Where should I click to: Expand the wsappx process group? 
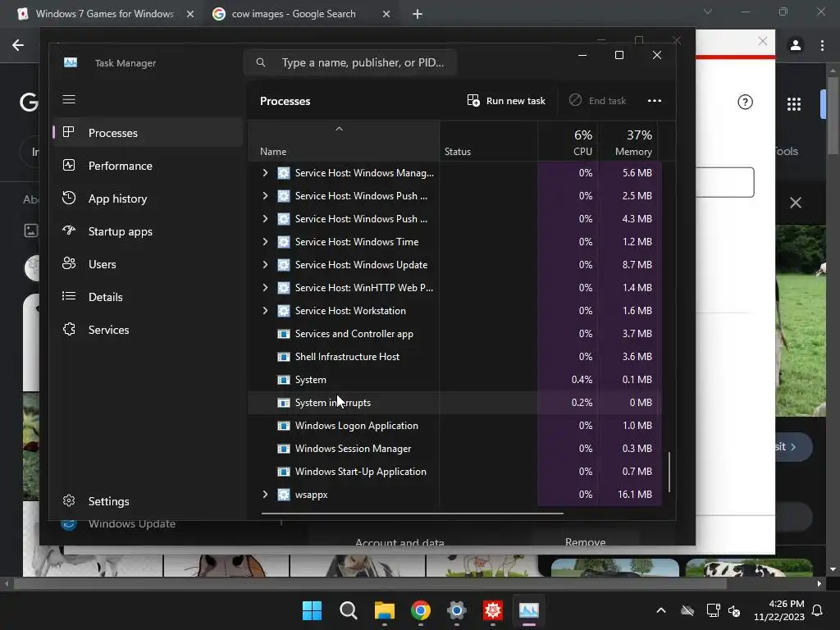(265, 495)
